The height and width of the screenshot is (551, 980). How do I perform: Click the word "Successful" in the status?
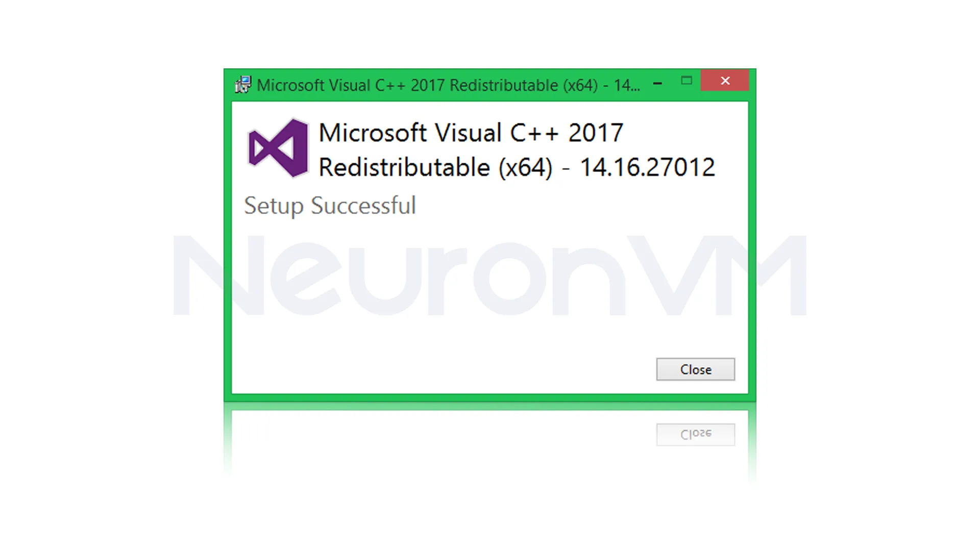point(363,206)
